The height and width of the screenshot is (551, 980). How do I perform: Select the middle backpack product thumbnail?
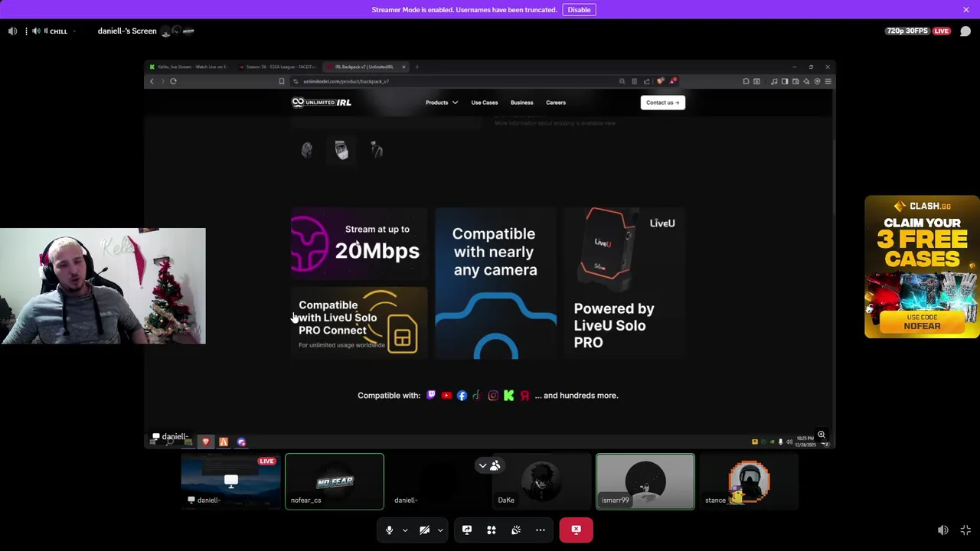[341, 150]
